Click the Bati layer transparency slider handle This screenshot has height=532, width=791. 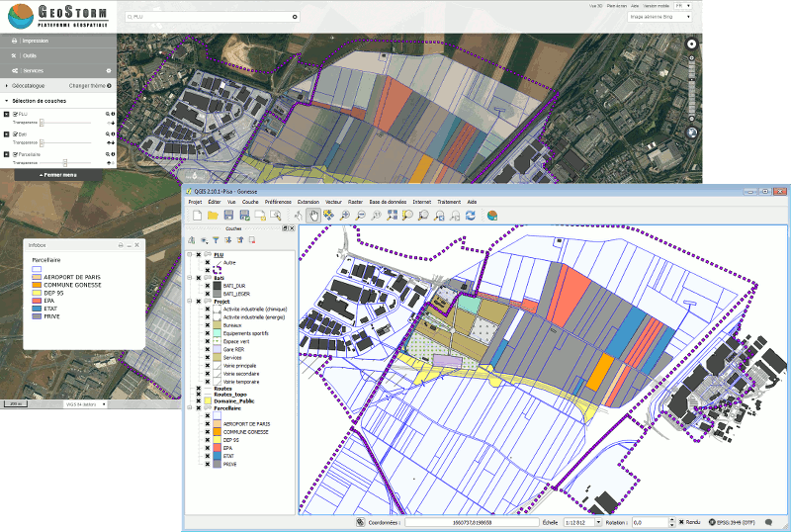pos(42,142)
